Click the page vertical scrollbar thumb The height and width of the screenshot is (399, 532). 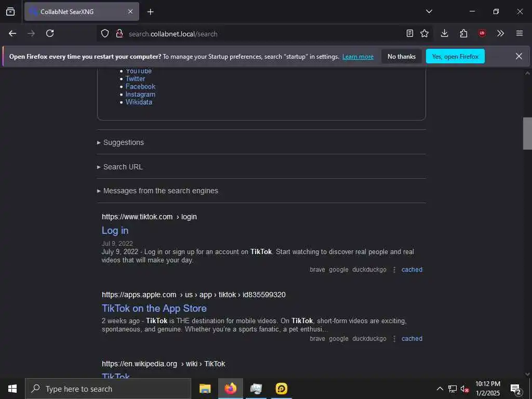pyautogui.click(x=527, y=134)
